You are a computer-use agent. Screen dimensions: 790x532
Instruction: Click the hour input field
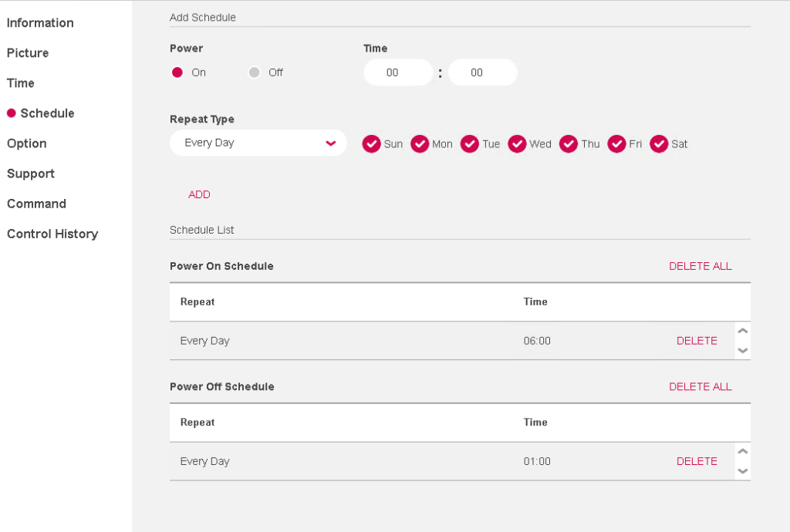coord(398,72)
